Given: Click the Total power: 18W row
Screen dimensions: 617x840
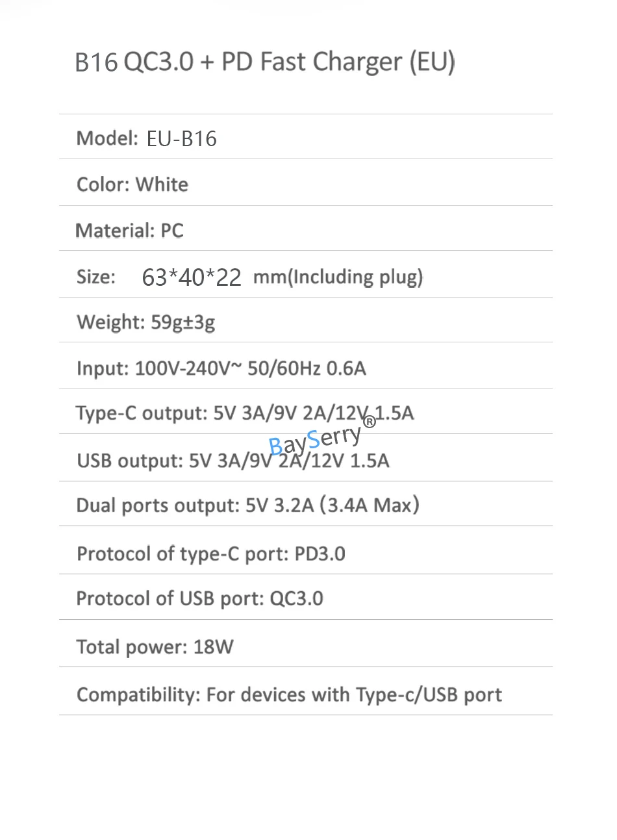Looking at the screenshot, I should pos(155,647).
